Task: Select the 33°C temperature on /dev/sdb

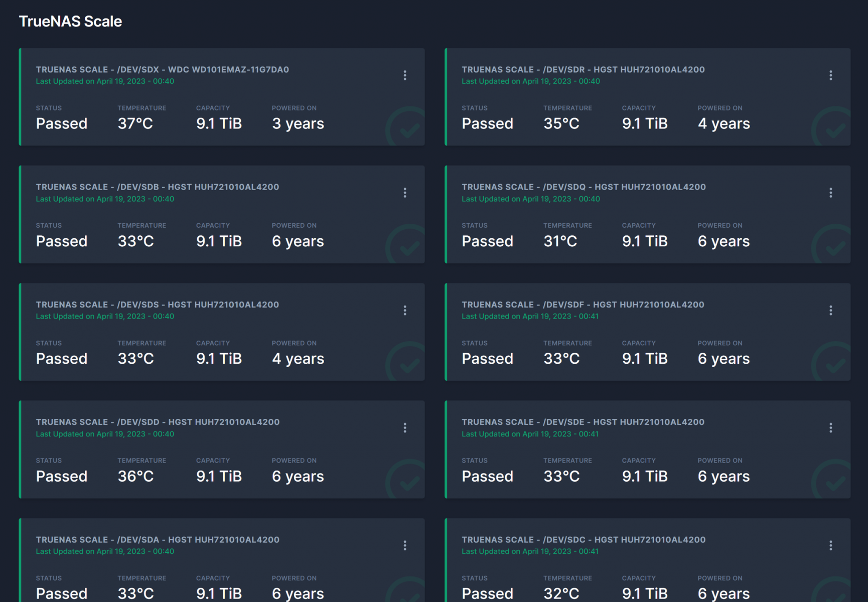Action: pos(135,241)
